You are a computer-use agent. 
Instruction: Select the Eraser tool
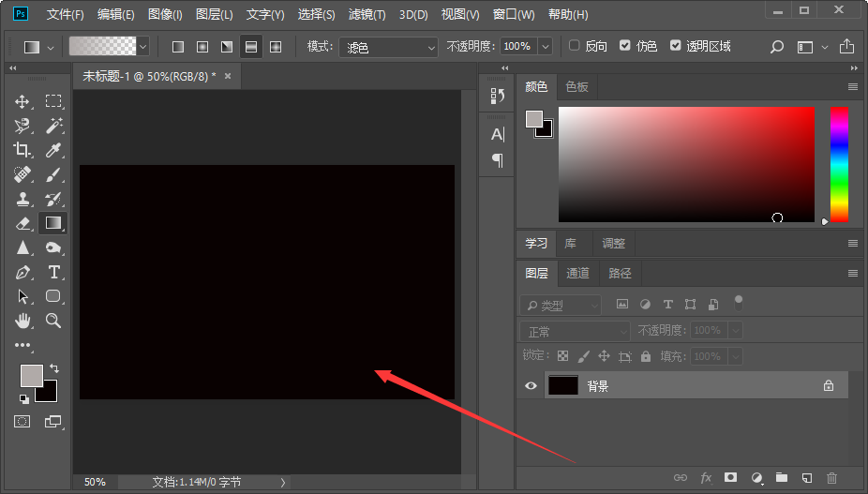(22, 223)
